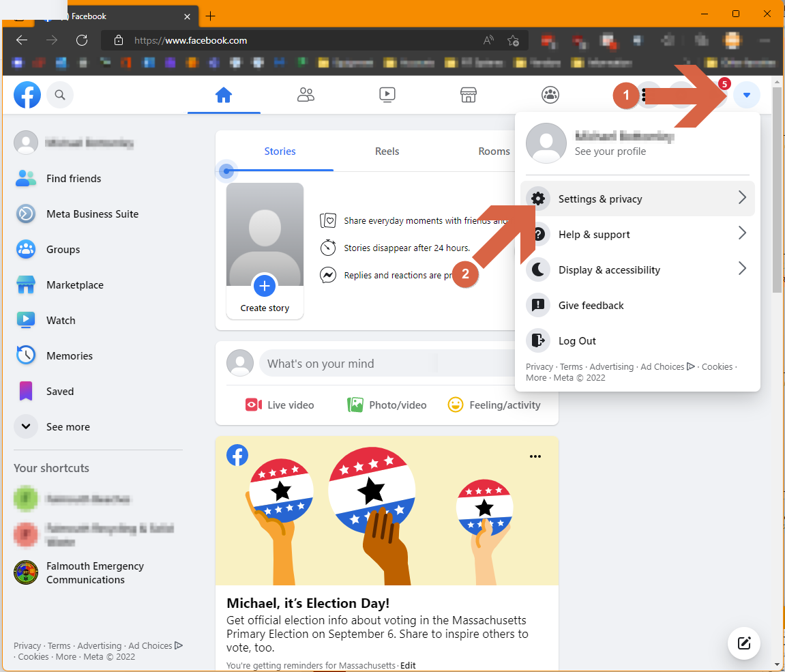Open the Groups tab icon in top bar

tap(550, 95)
